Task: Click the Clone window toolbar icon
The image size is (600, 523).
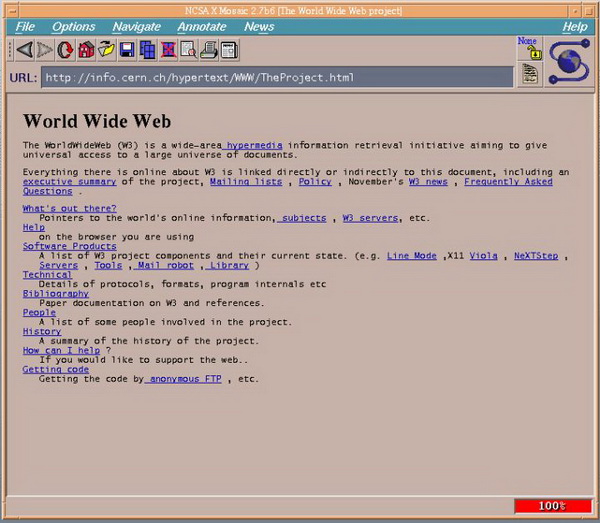Action: (148, 49)
